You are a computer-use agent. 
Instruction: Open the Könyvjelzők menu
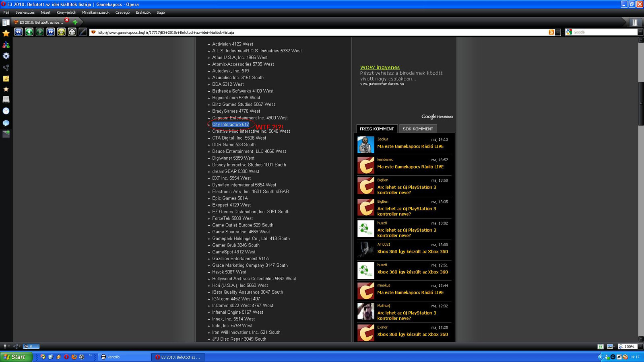click(x=66, y=12)
